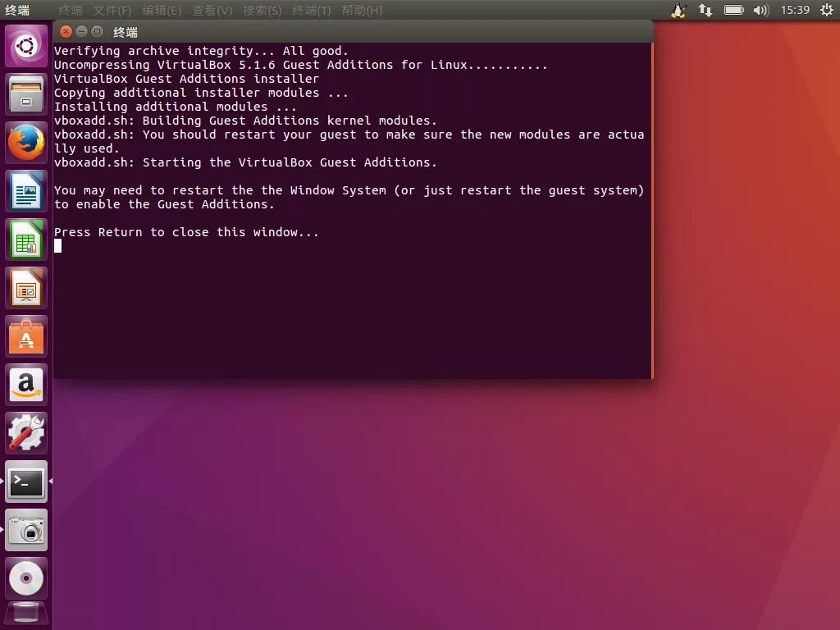Launch Firefox web browser
Screen dimensions: 840x630
(26, 143)
